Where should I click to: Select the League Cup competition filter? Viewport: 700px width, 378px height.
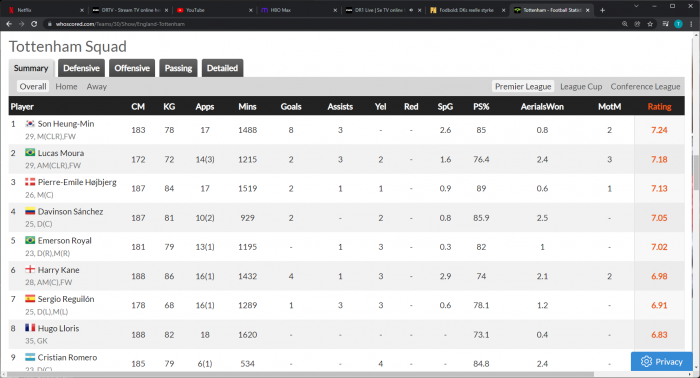tap(581, 87)
